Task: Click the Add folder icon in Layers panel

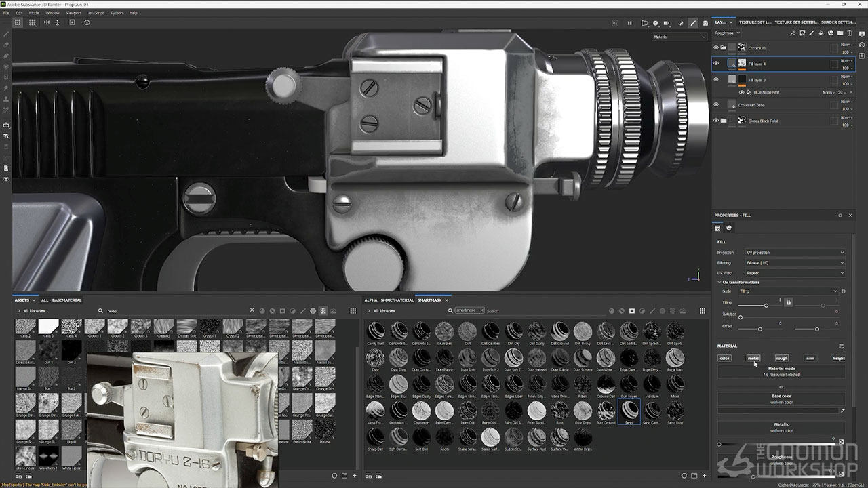Action: 841,33
